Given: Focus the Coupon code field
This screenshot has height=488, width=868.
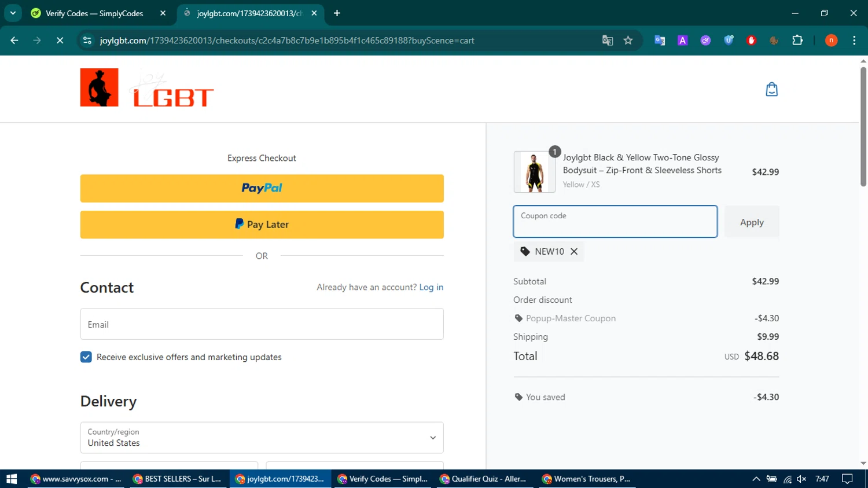Looking at the screenshot, I should [615, 221].
